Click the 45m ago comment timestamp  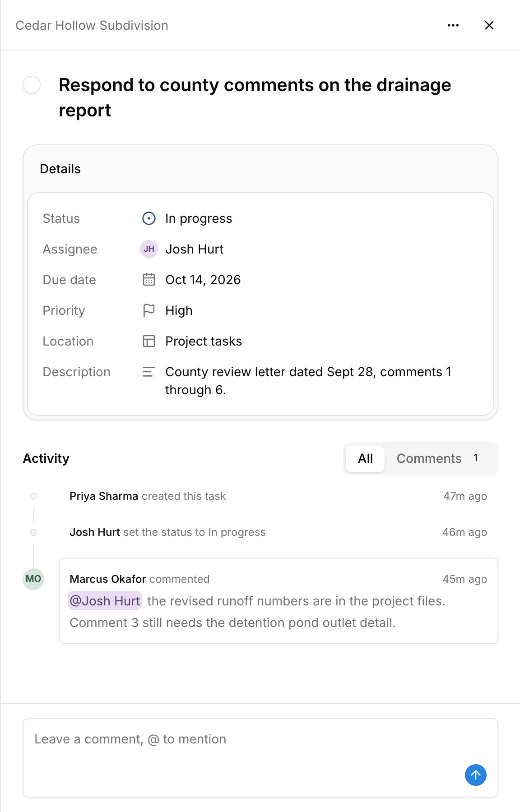pyautogui.click(x=465, y=579)
